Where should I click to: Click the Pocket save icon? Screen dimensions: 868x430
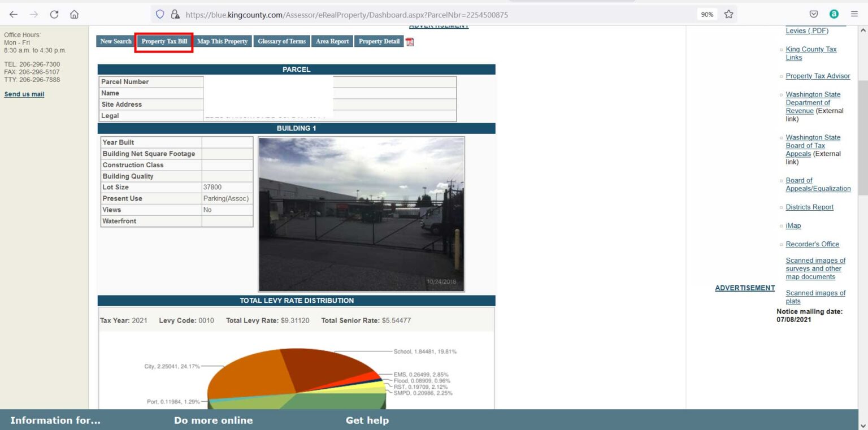click(x=814, y=15)
